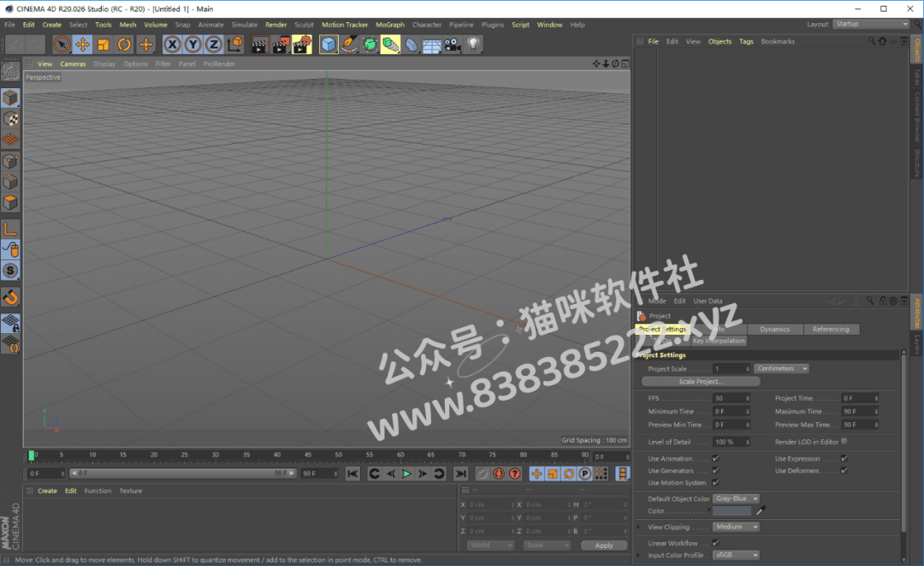This screenshot has height=566, width=924.
Task: Open Object Manager Tags menu
Action: [746, 41]
